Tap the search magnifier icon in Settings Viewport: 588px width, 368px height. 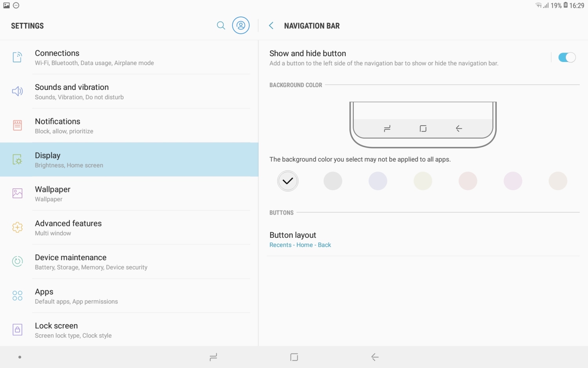tap(221, 26)
